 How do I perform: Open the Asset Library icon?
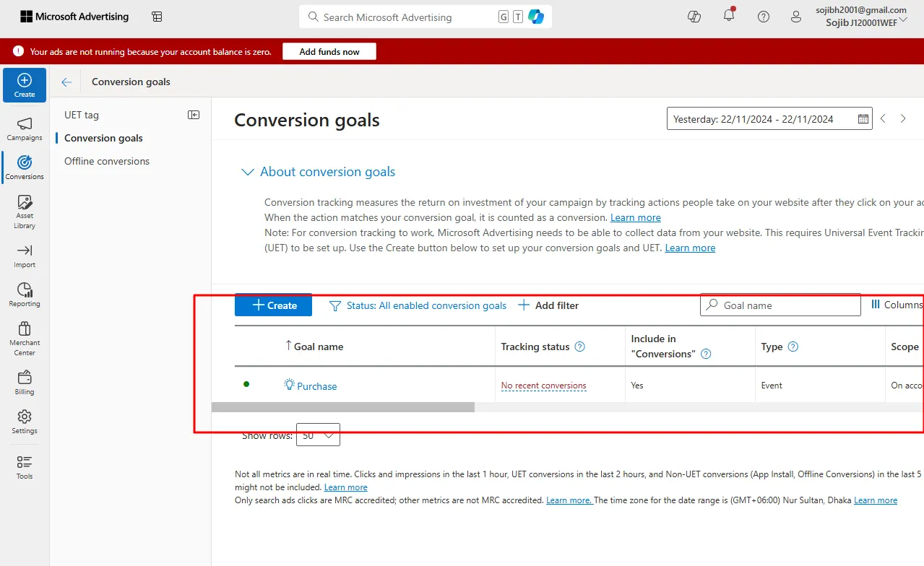coord(25,201)
